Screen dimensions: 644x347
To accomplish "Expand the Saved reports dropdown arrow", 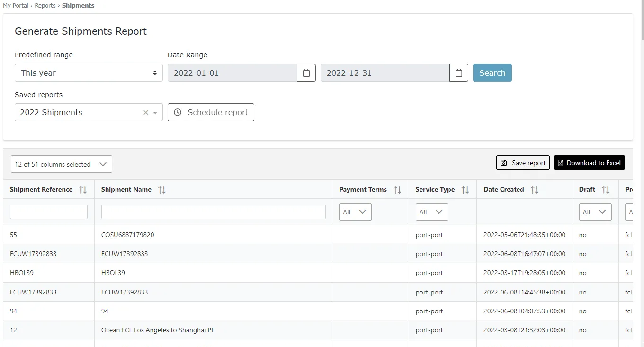I will pyautogui.click(x=155, y=113).
